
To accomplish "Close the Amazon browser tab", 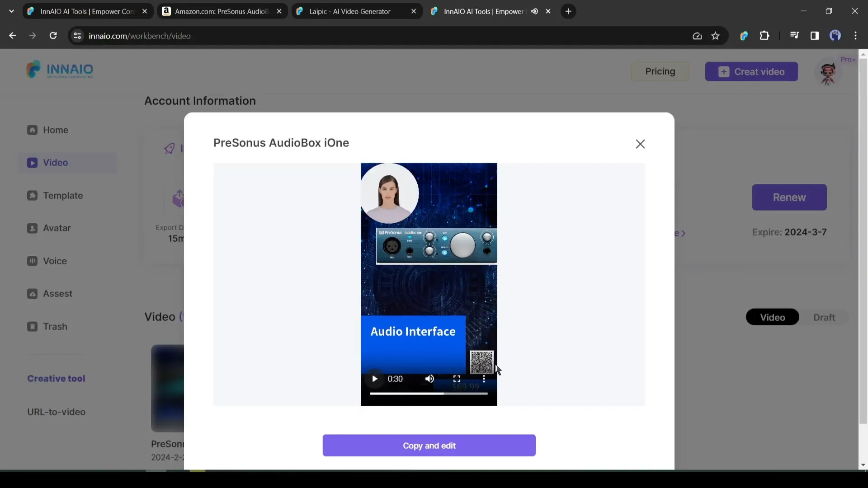I will coord(279,11).
